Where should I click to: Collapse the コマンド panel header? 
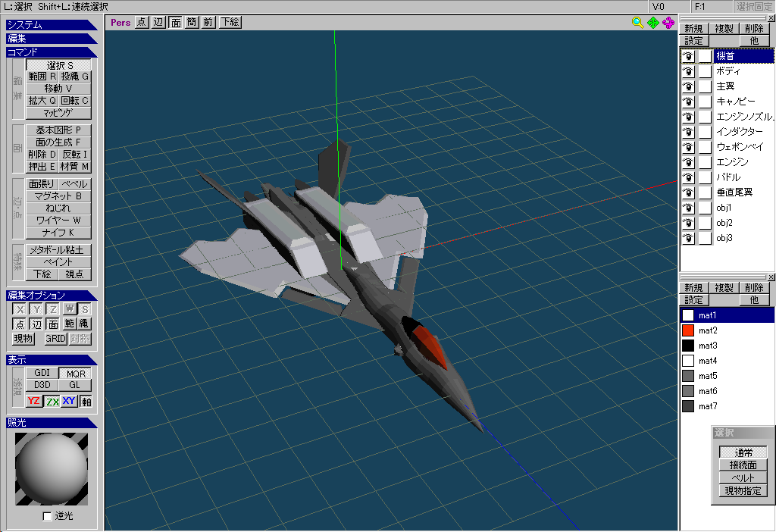[52, 52]
